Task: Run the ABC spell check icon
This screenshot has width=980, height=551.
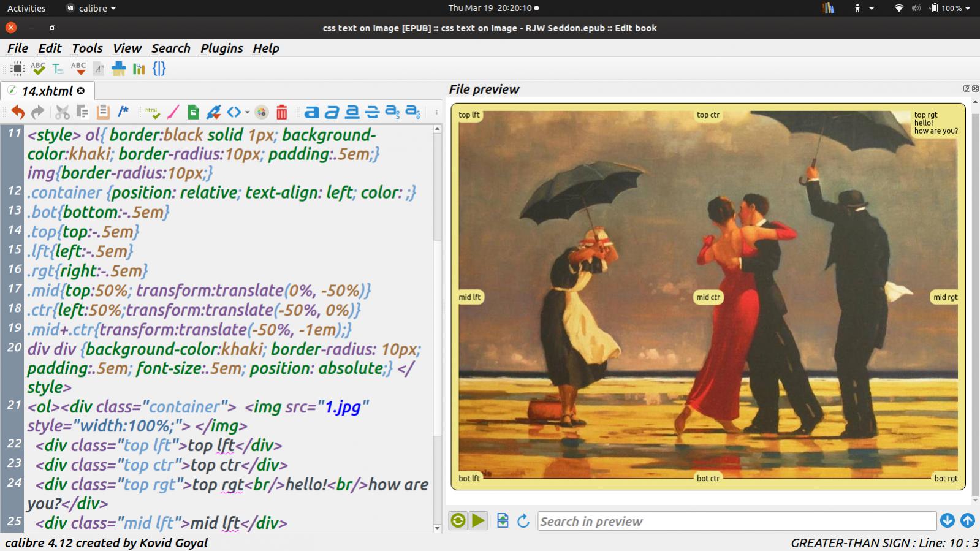Action: [38, 69]
